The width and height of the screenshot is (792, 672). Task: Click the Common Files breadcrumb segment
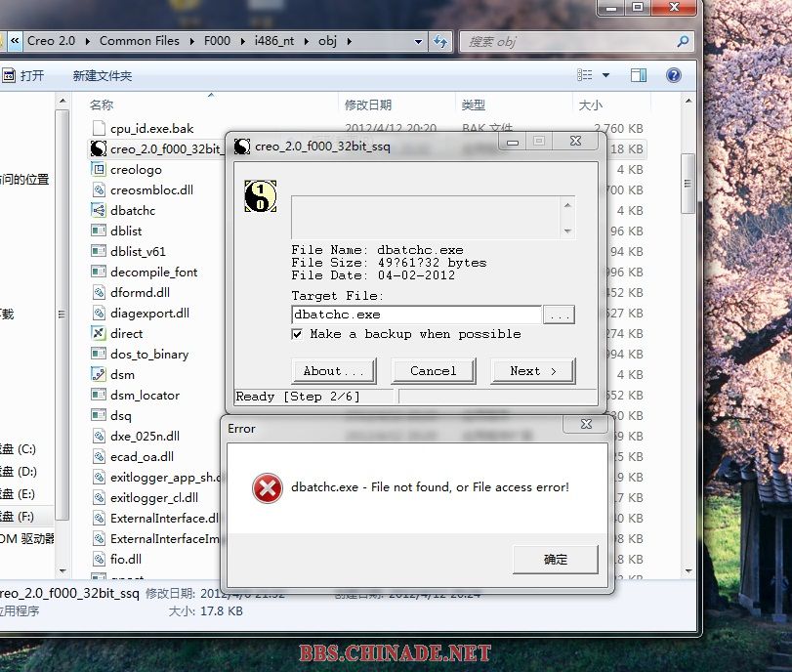point(140,41)
